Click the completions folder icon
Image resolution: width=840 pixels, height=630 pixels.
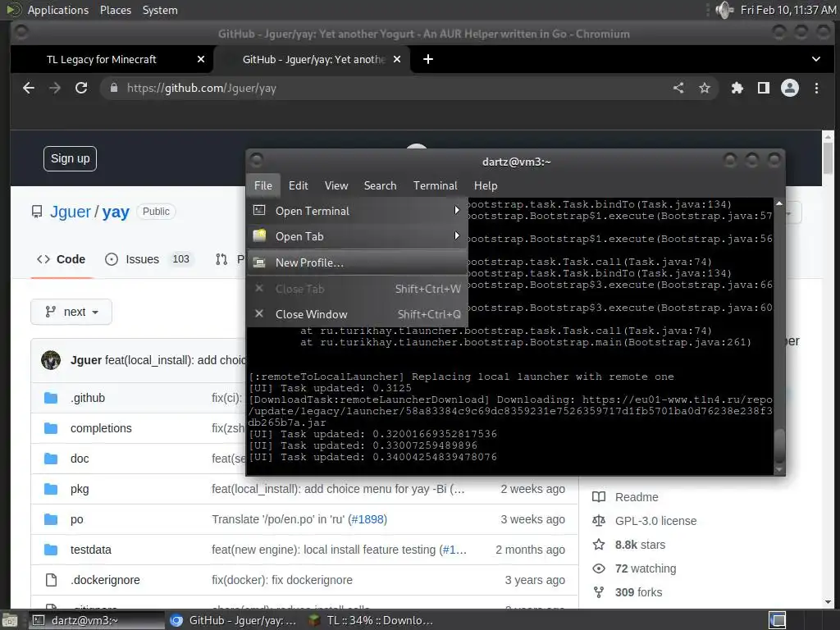[x=51, y=428]
